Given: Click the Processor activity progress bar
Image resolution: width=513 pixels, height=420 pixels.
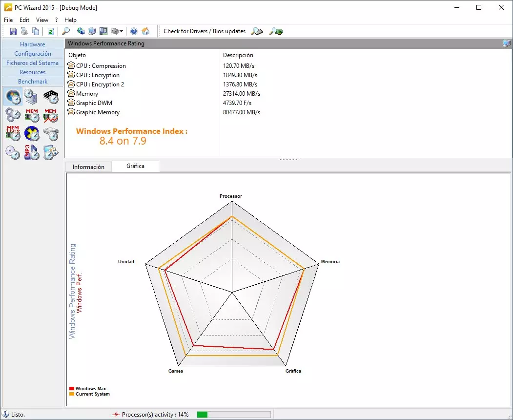Looking at the screenshot, I should (x=233, y=415).
